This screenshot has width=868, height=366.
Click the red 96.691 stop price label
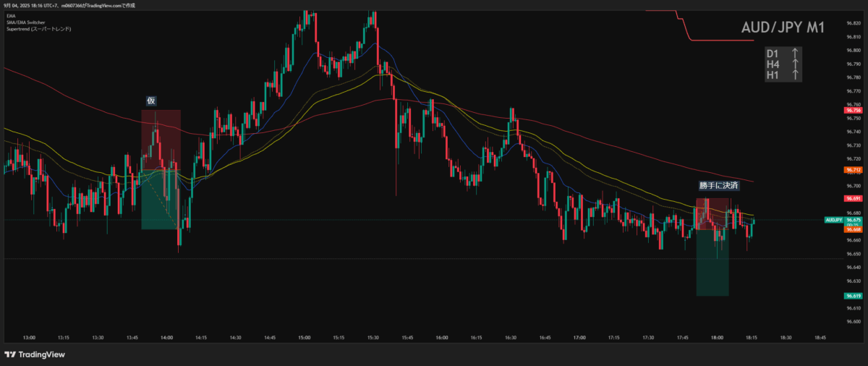tap(853, 198)
